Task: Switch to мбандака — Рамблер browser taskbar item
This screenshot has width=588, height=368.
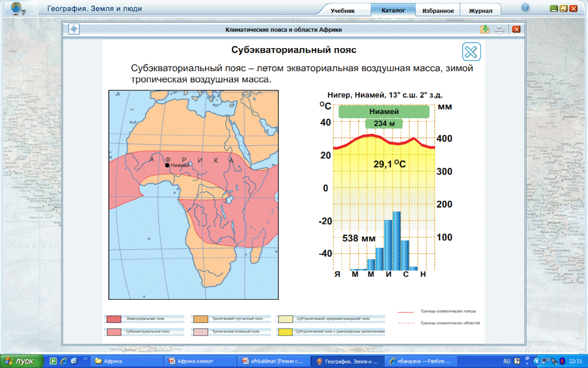Action: (421, 361)
